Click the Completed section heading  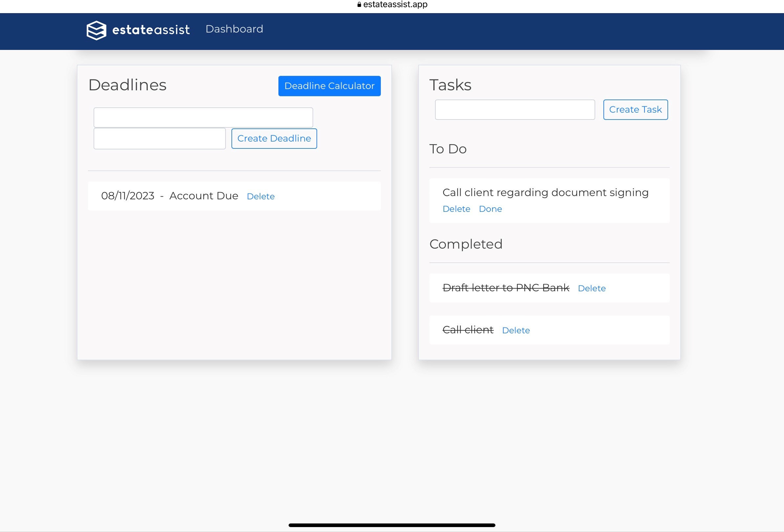(x=466, y=244)
